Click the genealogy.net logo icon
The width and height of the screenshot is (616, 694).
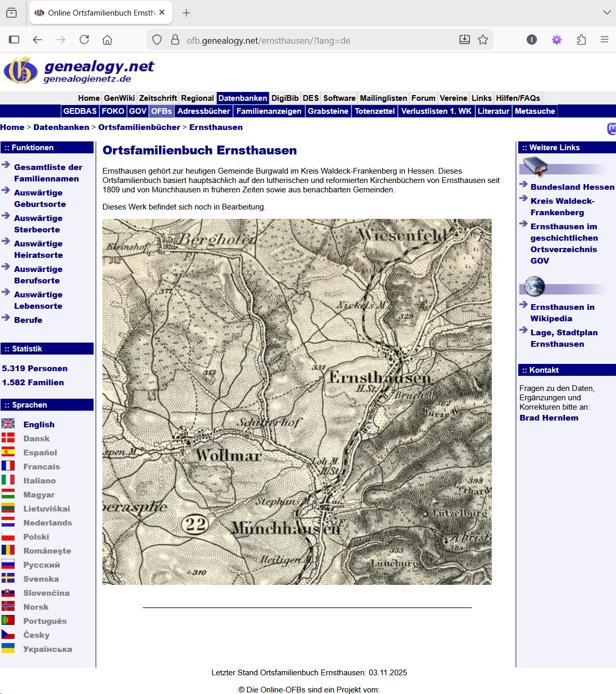point(21,71)
